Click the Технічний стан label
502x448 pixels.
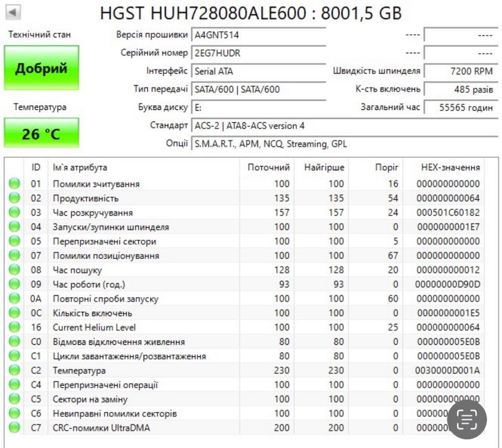pos(39,34)
